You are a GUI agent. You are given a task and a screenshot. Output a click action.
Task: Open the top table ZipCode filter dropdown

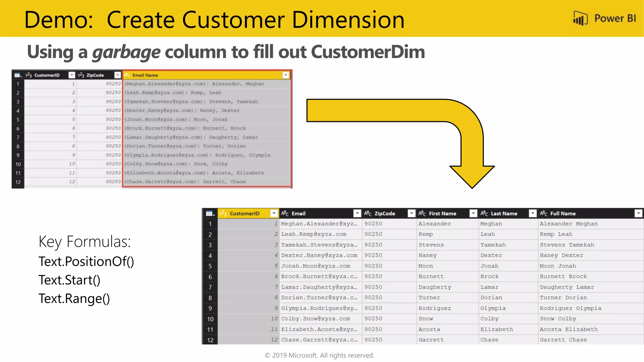click(x=117, y=75)
